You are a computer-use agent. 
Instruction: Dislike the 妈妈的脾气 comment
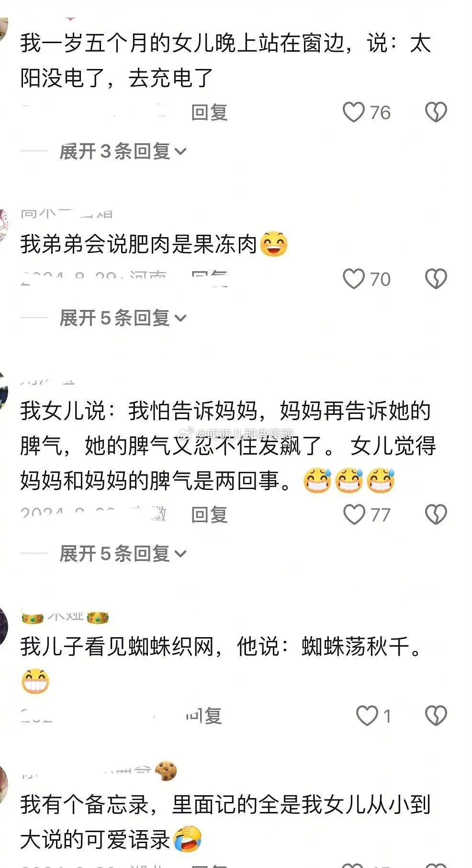pos(436,514)
